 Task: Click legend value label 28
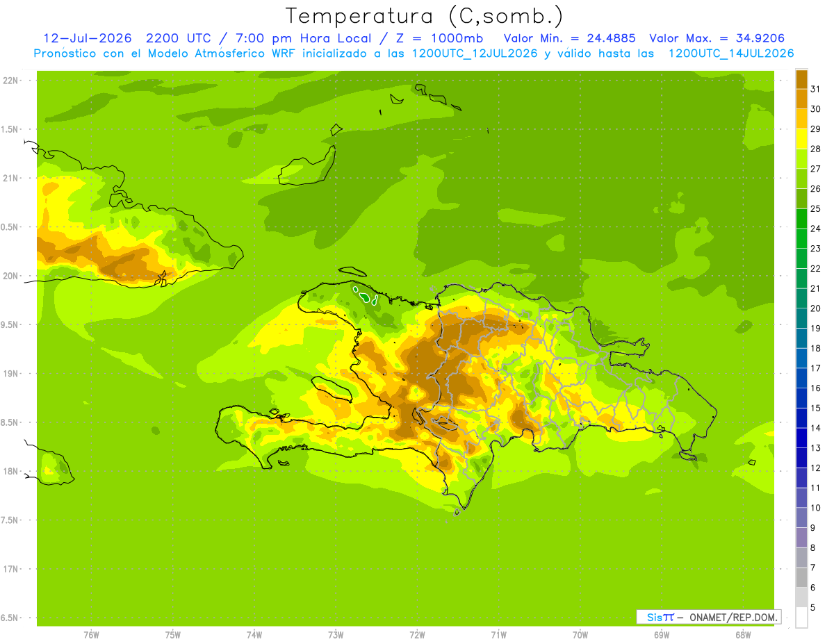pos(815,149)
